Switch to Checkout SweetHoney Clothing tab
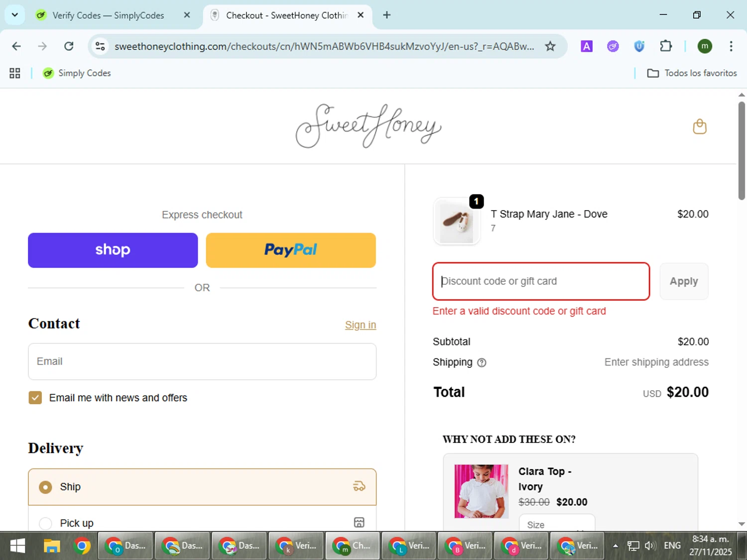 pyautogui.click(x=286, y=15)
